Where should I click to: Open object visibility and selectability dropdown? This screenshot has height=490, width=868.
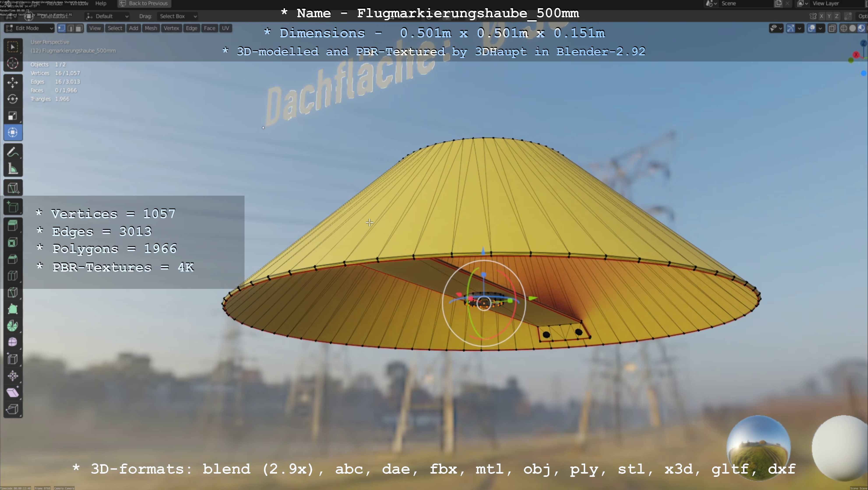click(776, 28)
